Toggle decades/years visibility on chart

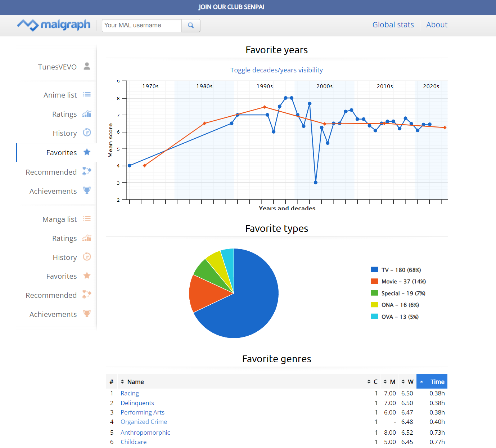point(276,70)
